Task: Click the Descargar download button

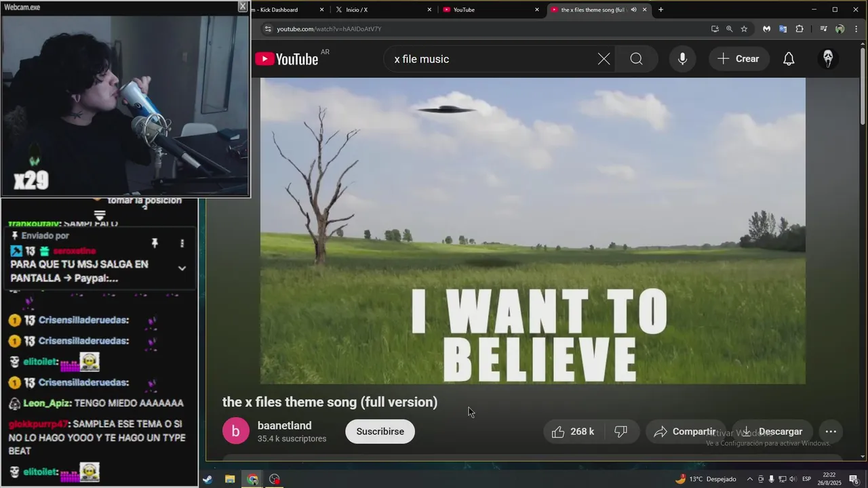Action: click(x=772, y=432)
